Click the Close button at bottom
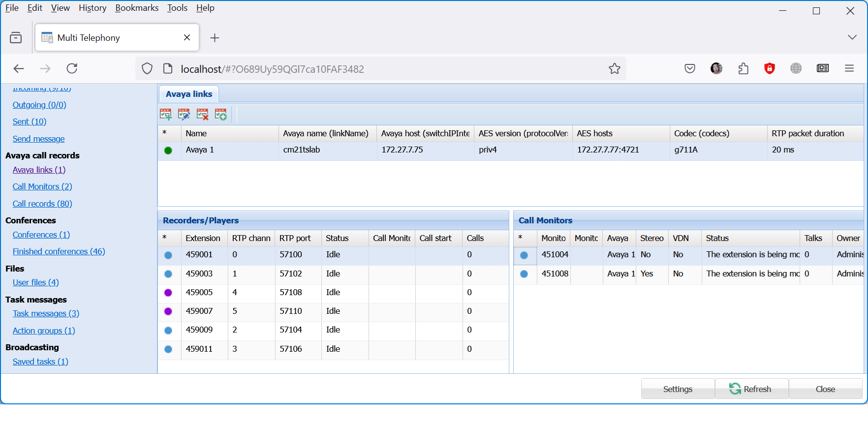The height and width of the screenshot is (425, 868). coord(825,389)
